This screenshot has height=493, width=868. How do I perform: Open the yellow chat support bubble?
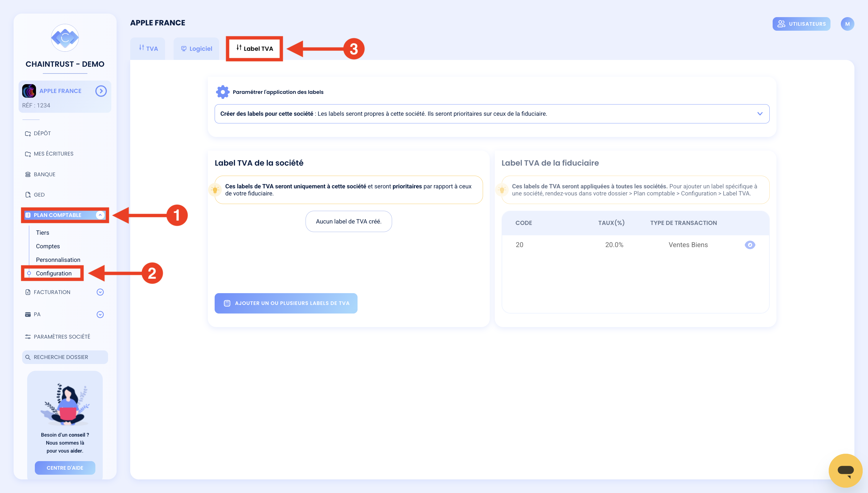(845, 470)
